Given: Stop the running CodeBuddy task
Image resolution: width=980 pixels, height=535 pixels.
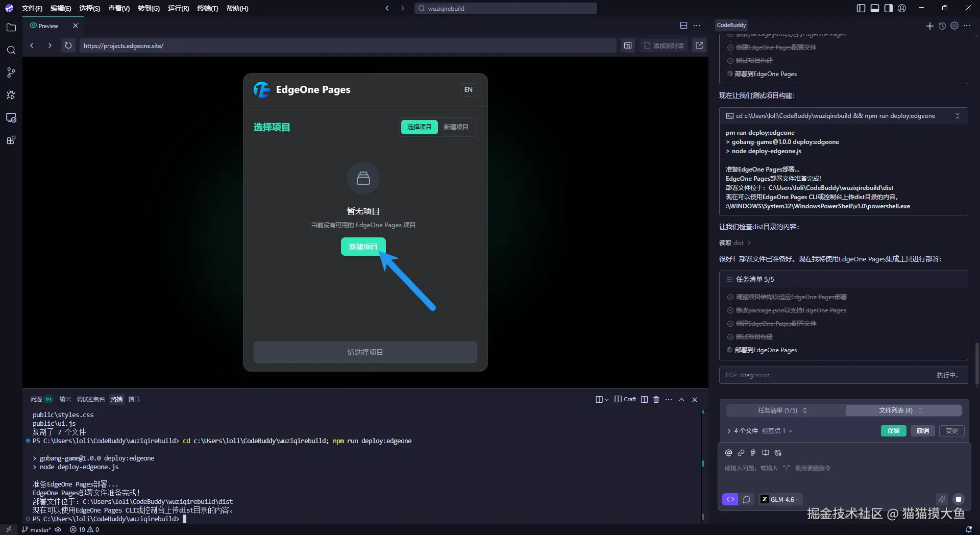Looking at the screenshot, I should tap(959, 499).
